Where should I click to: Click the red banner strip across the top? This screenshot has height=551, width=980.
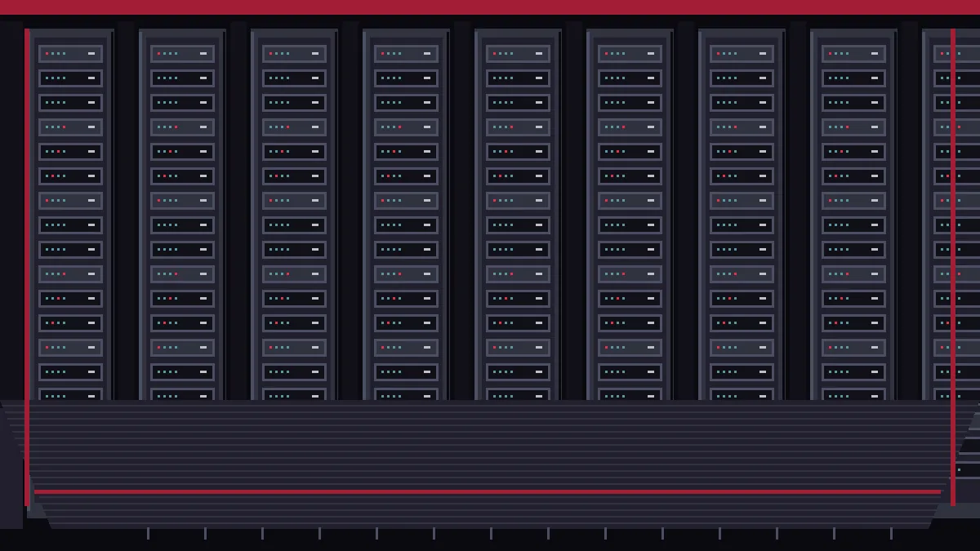[x=490, y=7]
